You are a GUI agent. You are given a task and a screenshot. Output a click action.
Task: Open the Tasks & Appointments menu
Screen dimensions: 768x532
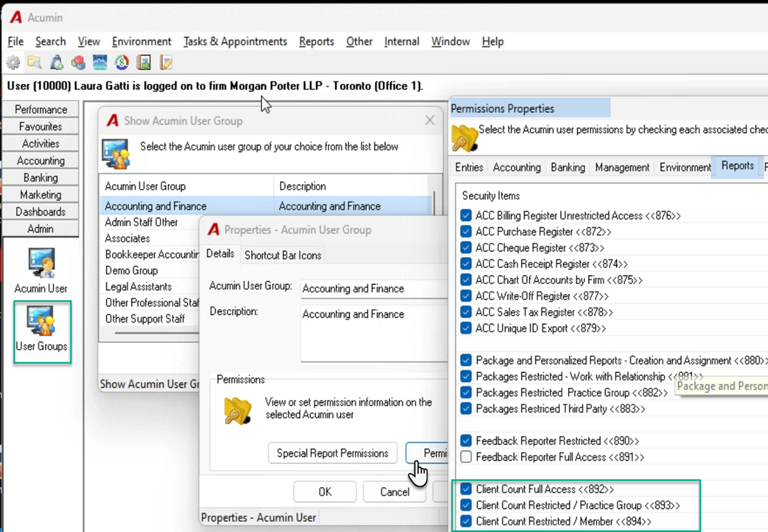[x=235, y=42]
